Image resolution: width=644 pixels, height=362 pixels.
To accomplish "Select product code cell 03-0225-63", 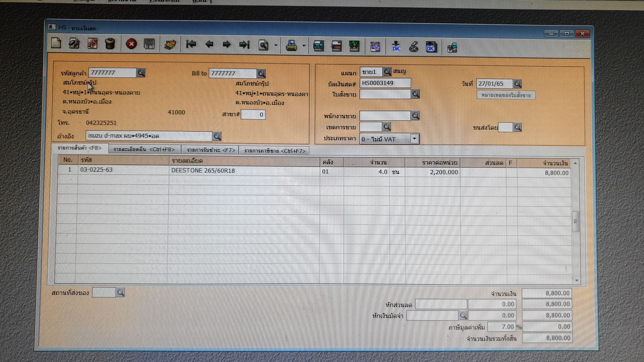I will pyautogui.click(x=123, y=170).
